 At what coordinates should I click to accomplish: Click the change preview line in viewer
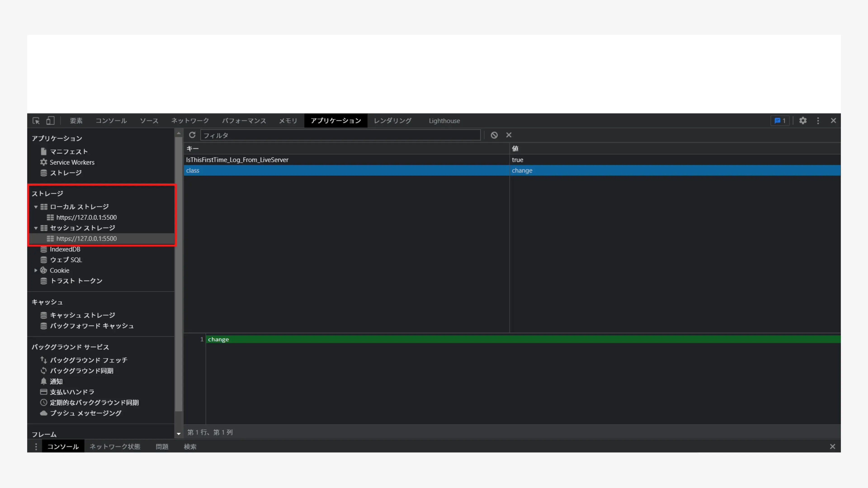click(x=523, y=339)
